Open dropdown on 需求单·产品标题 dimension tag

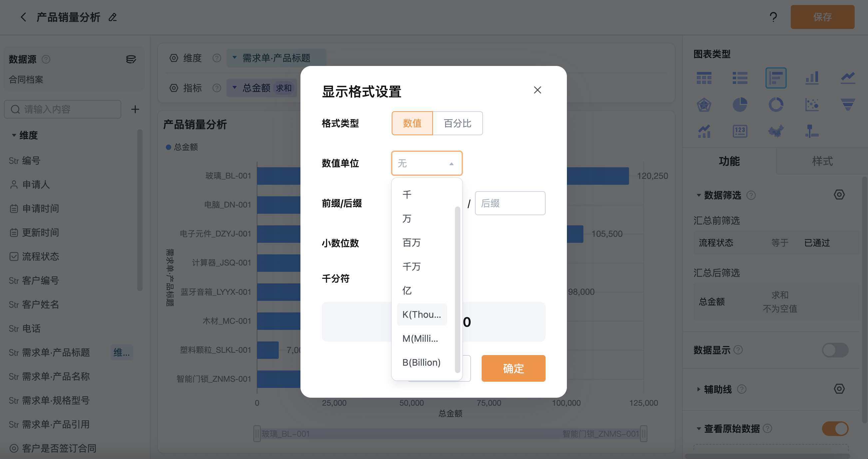click(x=234, y=58)
